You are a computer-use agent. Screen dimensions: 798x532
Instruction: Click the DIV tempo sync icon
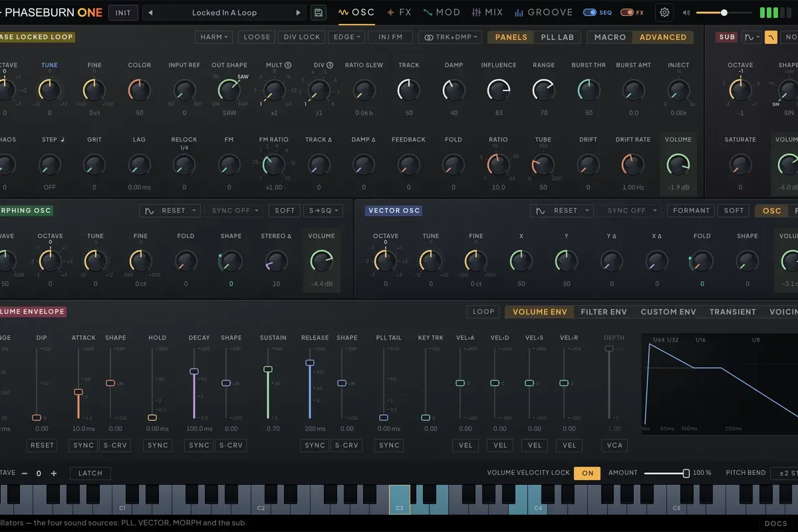[x=330, y=65]
